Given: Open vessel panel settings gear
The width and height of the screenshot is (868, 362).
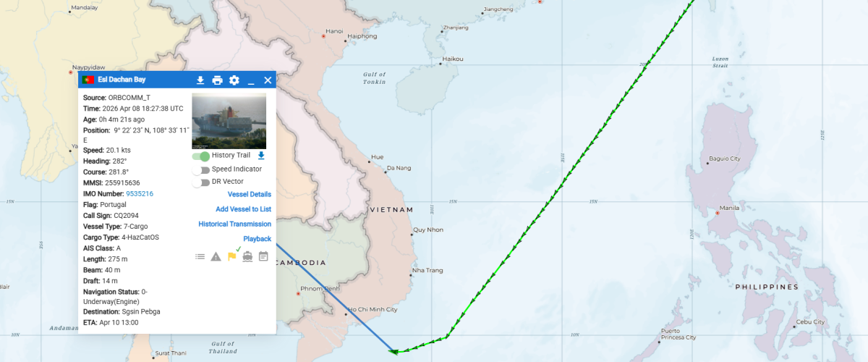Looking at the screenshot, I should pos(234,80).
